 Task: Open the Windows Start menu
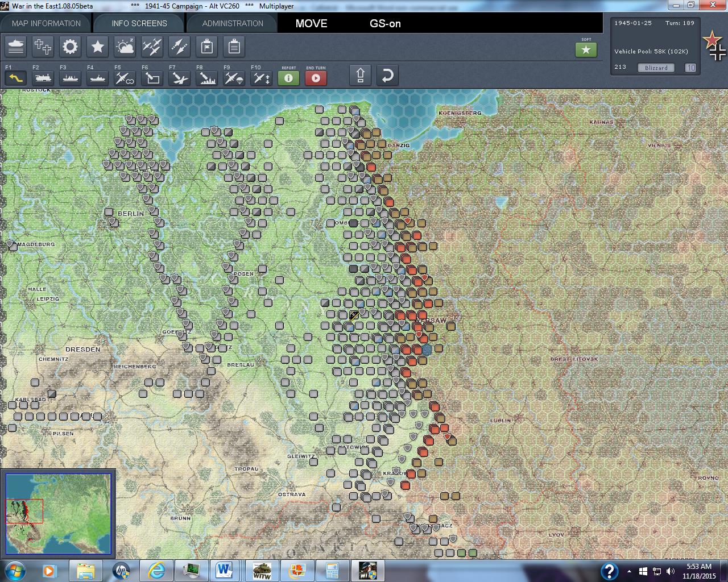coord(14,571)
